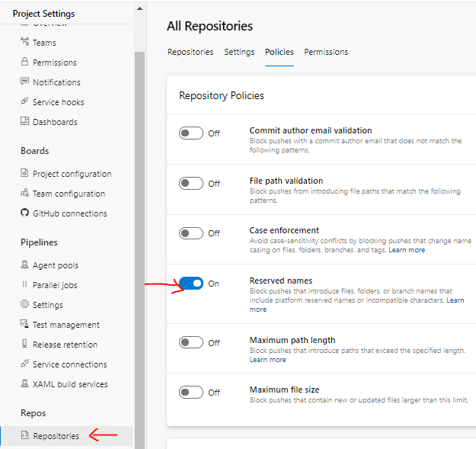Image resolution: width=476 pixels, height=449 pixels.
Task: Click Learn more under Maximum path length
Action: [268, 360]
